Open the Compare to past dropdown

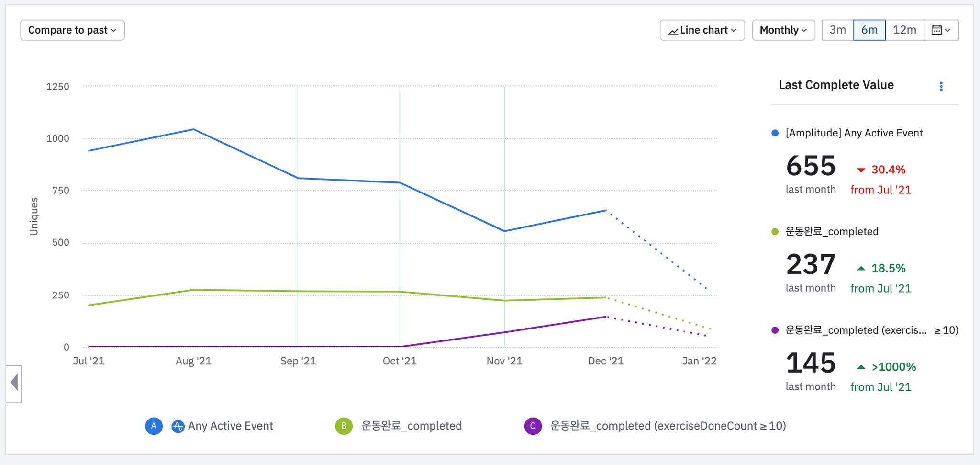72,30
